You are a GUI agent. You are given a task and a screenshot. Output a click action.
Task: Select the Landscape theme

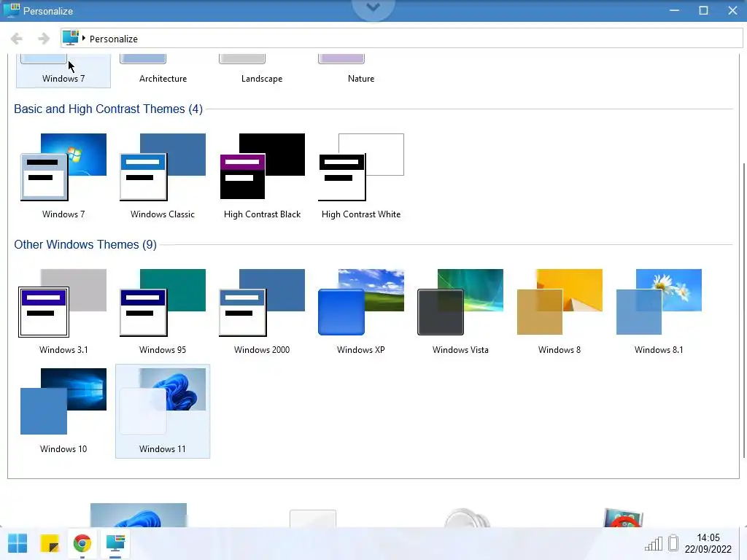coord(262,71)
